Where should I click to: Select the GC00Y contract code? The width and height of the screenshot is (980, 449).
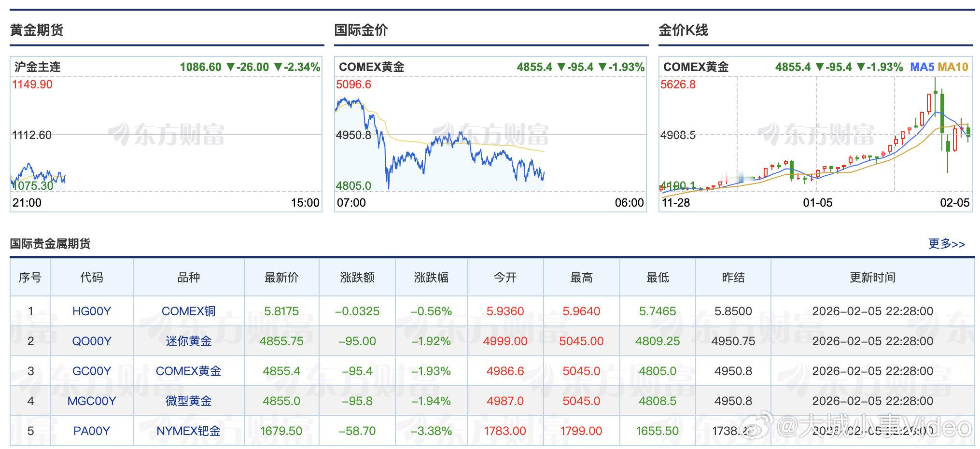92,371
